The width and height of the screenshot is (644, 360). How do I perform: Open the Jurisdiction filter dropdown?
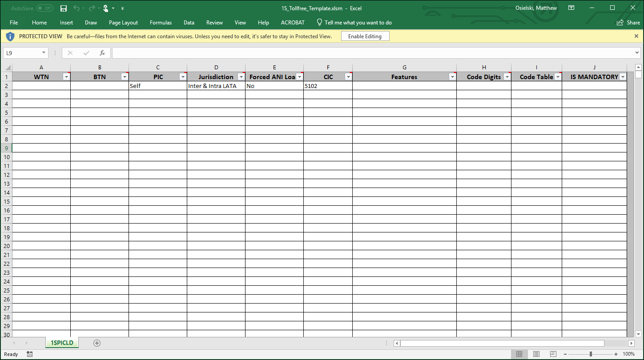point(241,77)
